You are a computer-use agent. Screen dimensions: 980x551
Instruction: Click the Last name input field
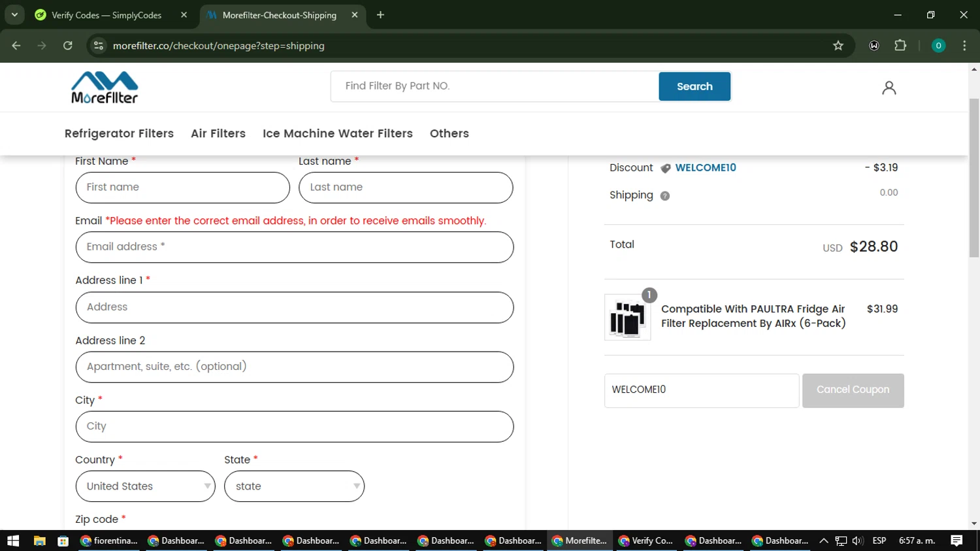(406, 188)
